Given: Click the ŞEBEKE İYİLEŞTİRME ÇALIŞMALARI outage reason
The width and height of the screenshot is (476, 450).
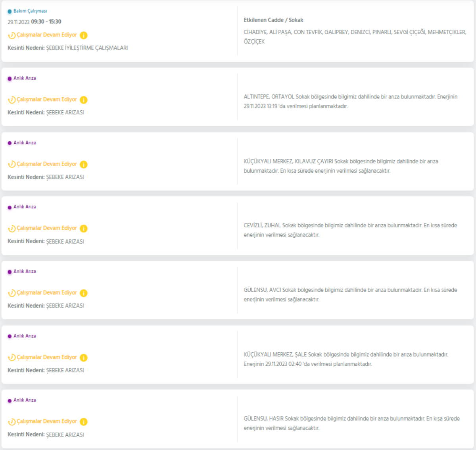Looking at the screenshot, I should click(x=87, y=48).
